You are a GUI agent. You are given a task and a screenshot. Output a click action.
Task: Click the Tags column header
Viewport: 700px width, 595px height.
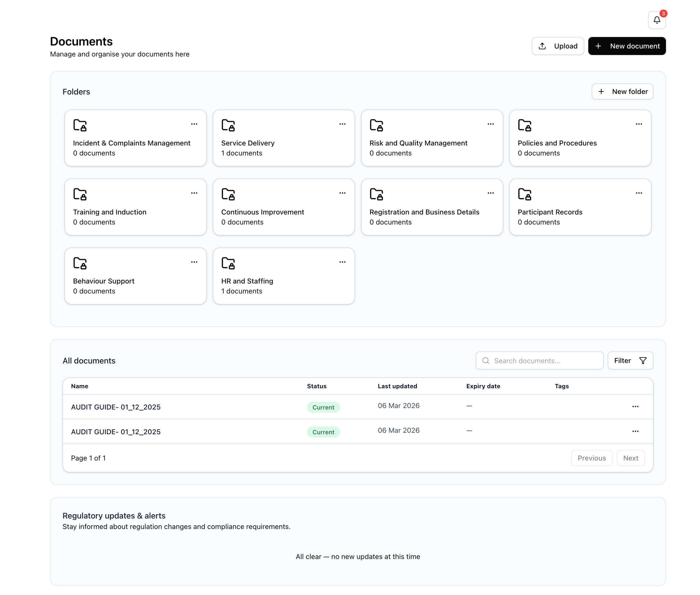pos(562,386)
